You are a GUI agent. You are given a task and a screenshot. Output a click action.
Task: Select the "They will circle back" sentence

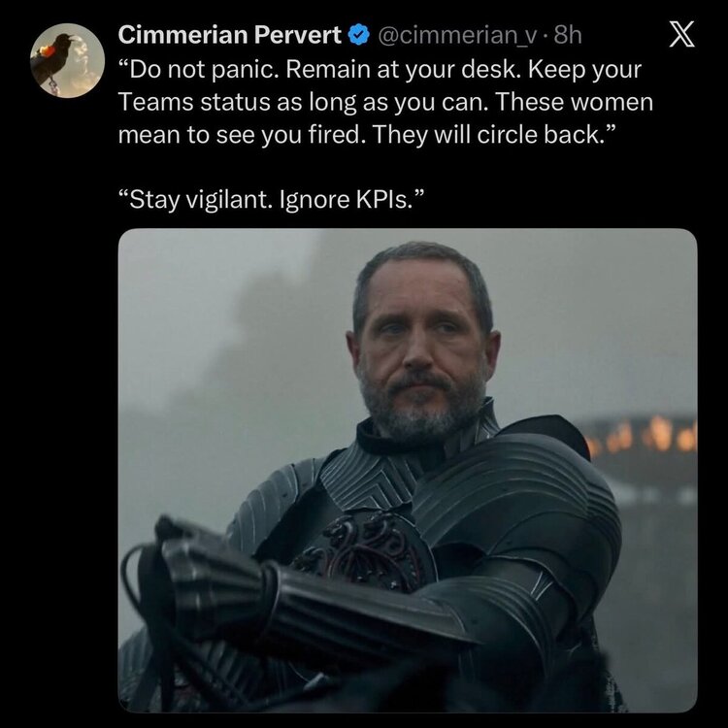pyautogui.click(x=494, y=135)
